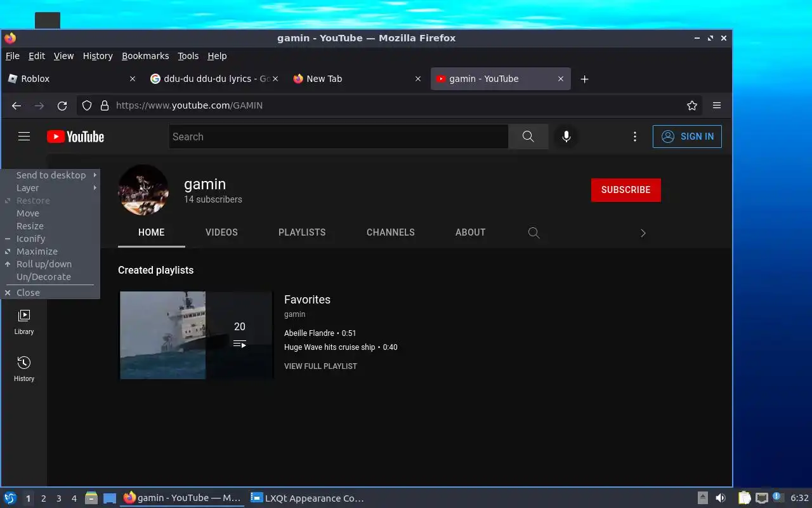Open removable media eject icon in tray
Image resolution: width=812 pixels, height=508 pixels.
click(x=703, y=498)
